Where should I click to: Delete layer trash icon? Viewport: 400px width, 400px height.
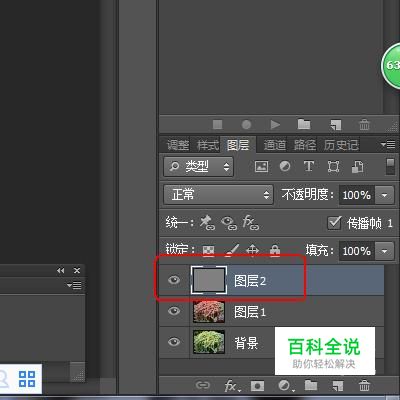pos(364,385)
